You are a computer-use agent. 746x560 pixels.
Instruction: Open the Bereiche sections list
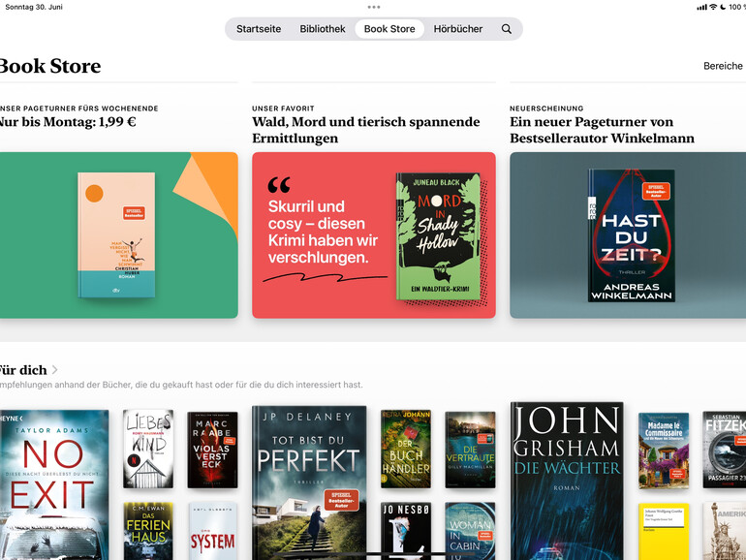pos(723,66)
